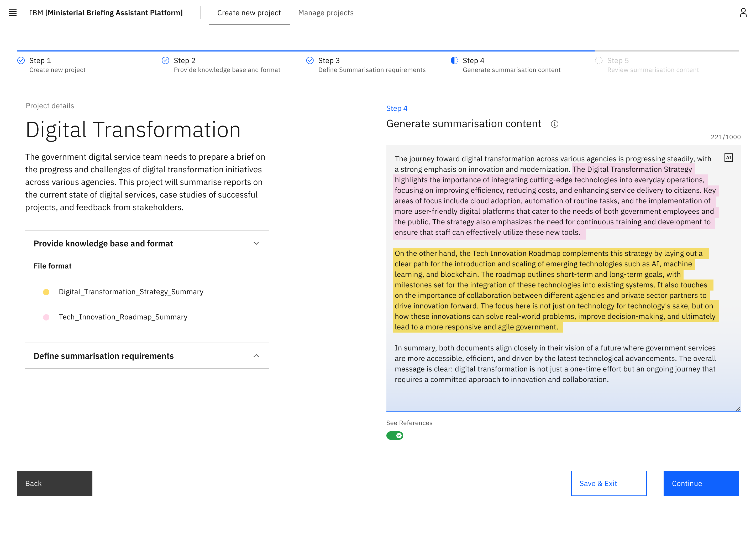Click the text area resize handle
Screen dimensions: 756x538
coord(738,408)
